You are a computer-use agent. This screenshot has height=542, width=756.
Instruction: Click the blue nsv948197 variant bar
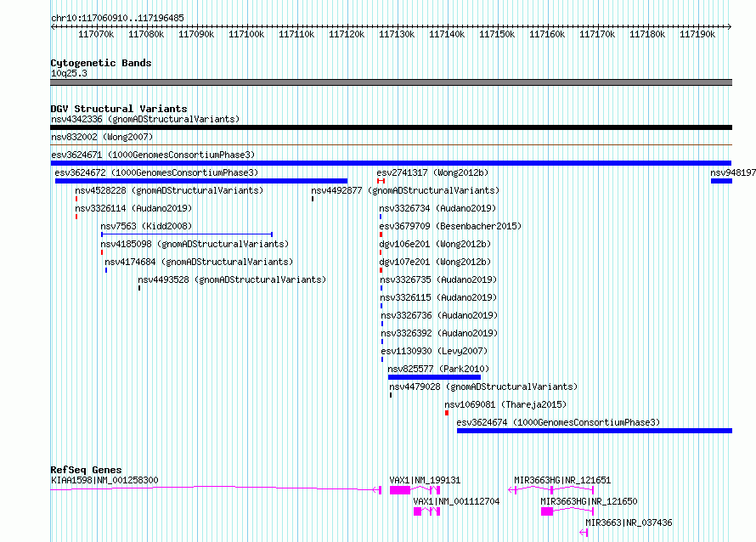721,181
